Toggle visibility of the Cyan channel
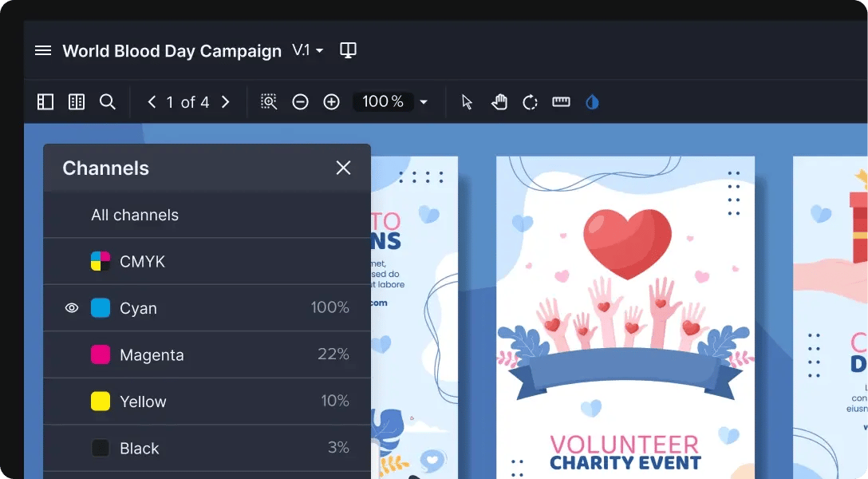Image resolution: width=868 pixels, height=479 pixels. pyautogui.click(x=72, y=307)
